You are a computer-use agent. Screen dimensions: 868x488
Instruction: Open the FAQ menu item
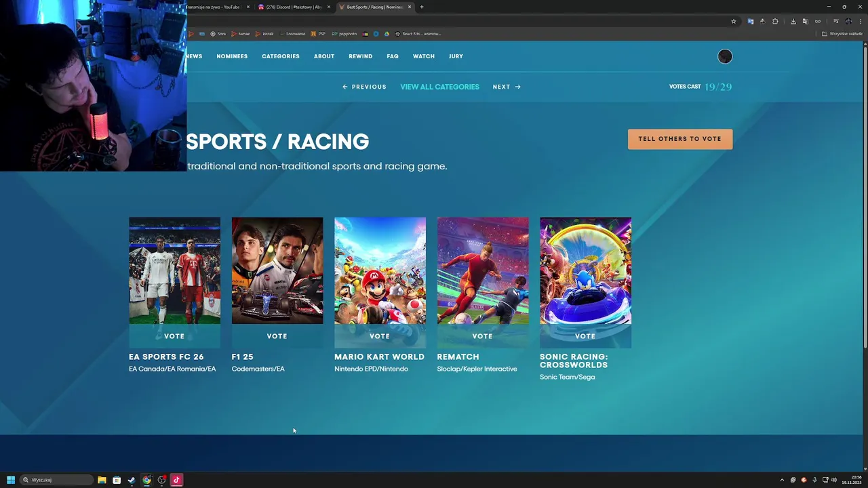coord(393,56)
